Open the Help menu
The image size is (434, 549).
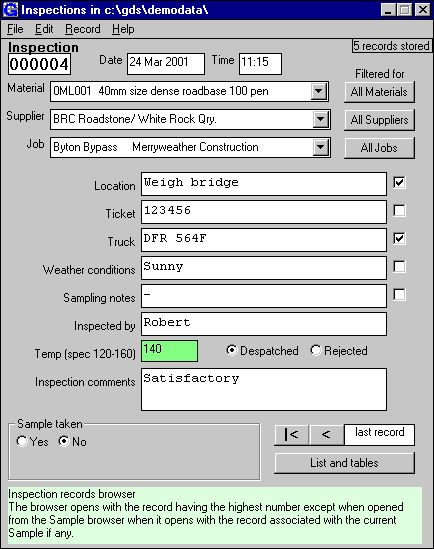coord(123,29)
